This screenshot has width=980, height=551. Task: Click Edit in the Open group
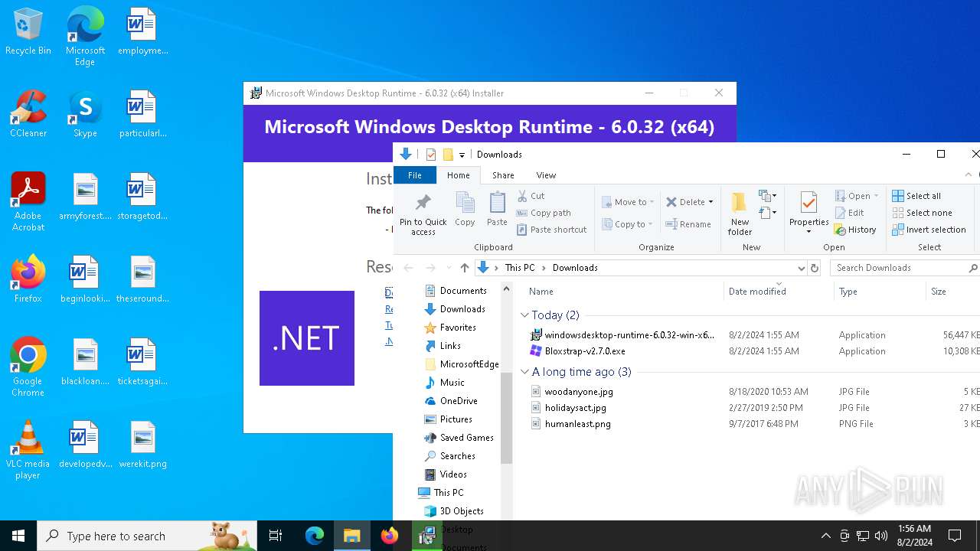click(x=850, y=213)
